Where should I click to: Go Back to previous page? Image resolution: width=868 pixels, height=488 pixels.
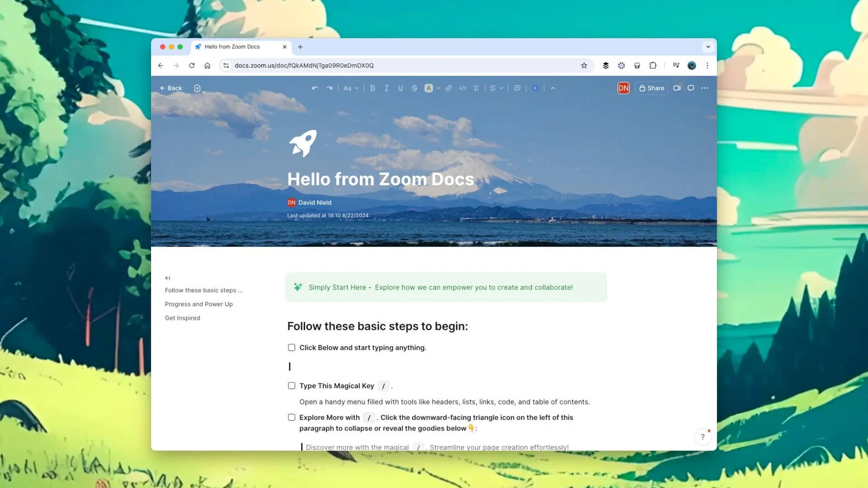pos(171,88)
